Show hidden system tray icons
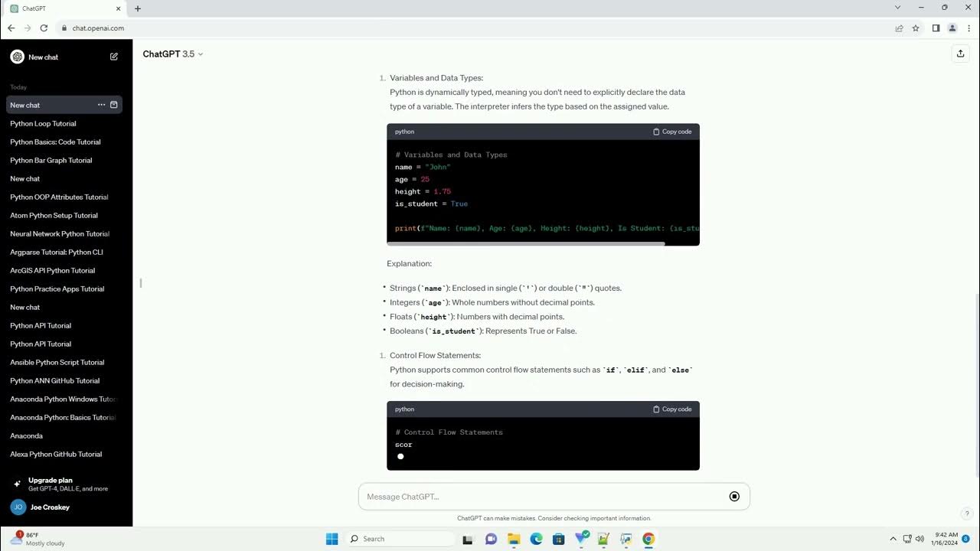The image size is (980, 551). point(893,539)
